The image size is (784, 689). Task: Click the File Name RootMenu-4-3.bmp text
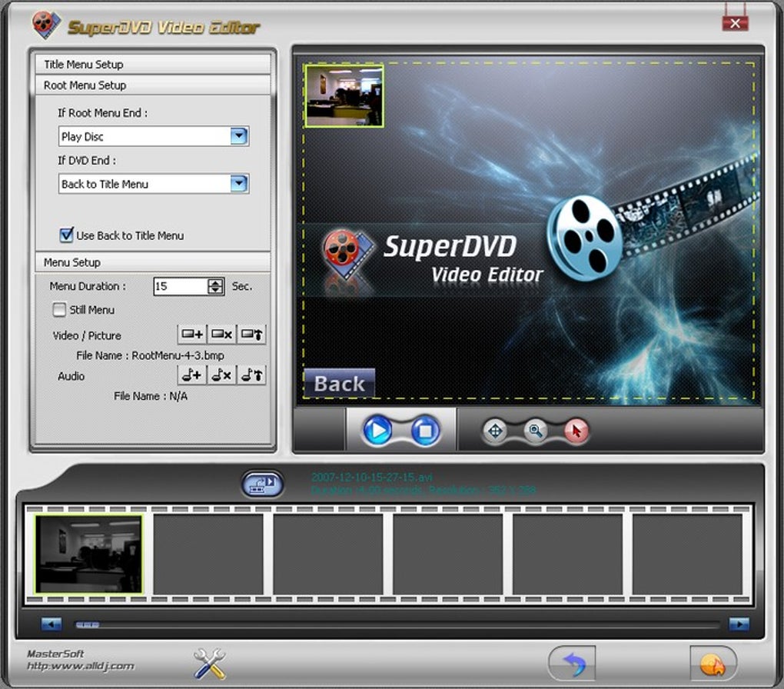point(150,355)
